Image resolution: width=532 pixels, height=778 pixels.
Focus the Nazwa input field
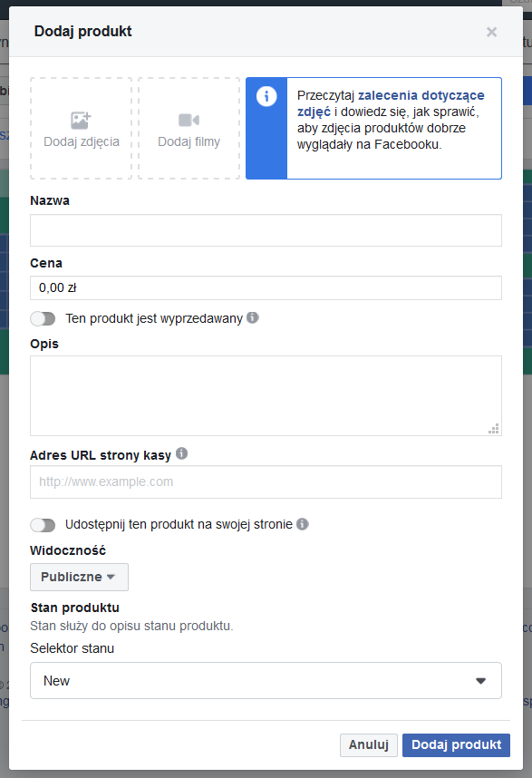point(266,230)
